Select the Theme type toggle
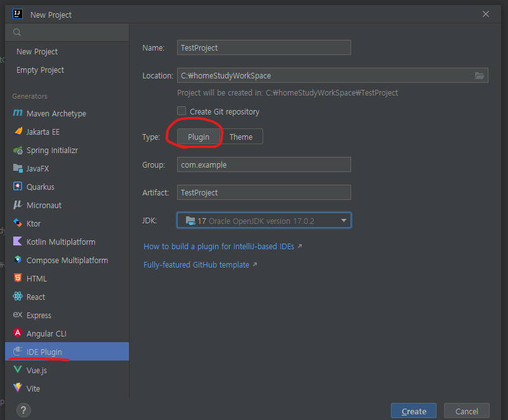This screenshot has width=508, height=420. 242,137
